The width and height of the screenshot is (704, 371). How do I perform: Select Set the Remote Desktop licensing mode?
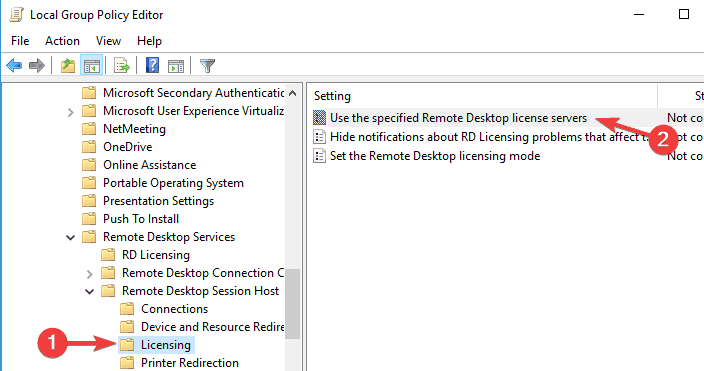point(435,156)
